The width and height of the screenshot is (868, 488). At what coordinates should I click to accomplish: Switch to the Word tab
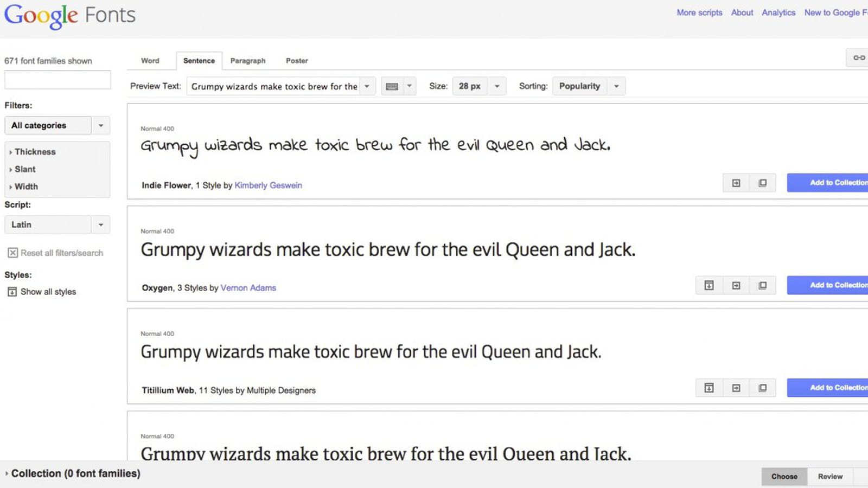[150, 61]
